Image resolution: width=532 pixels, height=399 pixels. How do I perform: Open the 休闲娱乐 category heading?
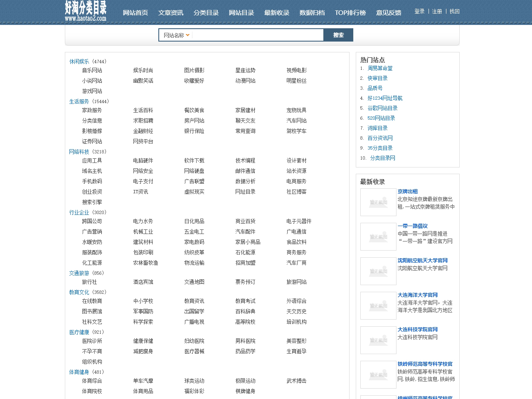tap(79, 62)
